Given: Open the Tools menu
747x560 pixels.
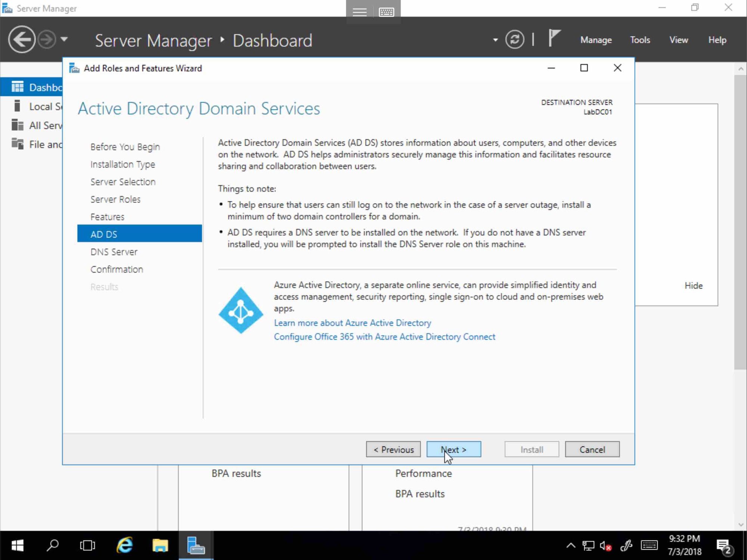Looking at the screenshot, I should click(x=640, y=40).
